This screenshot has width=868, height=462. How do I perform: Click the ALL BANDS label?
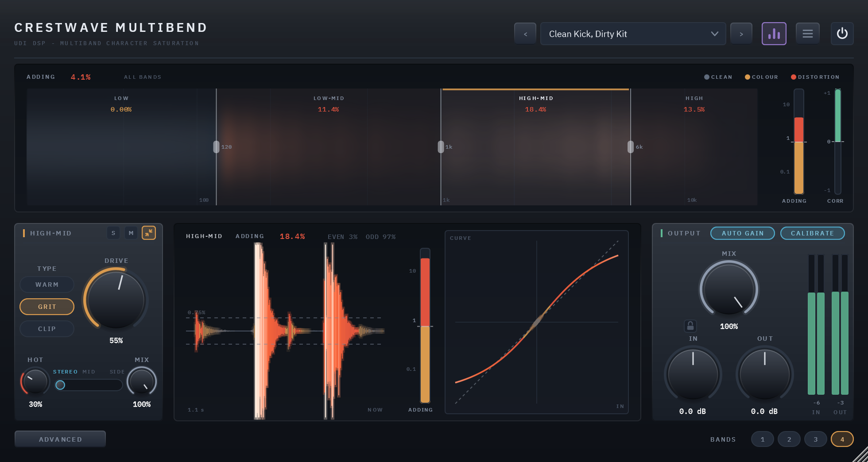(143, 77)
